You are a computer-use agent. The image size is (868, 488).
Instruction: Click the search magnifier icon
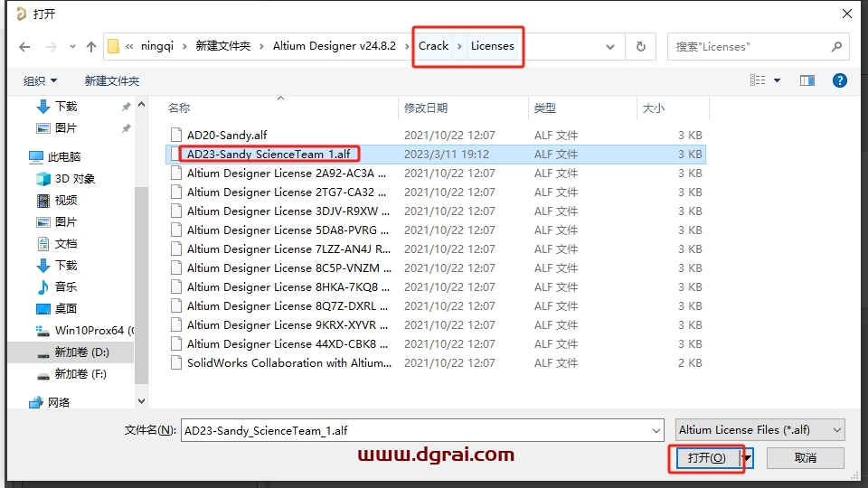(x=836, y=47)
